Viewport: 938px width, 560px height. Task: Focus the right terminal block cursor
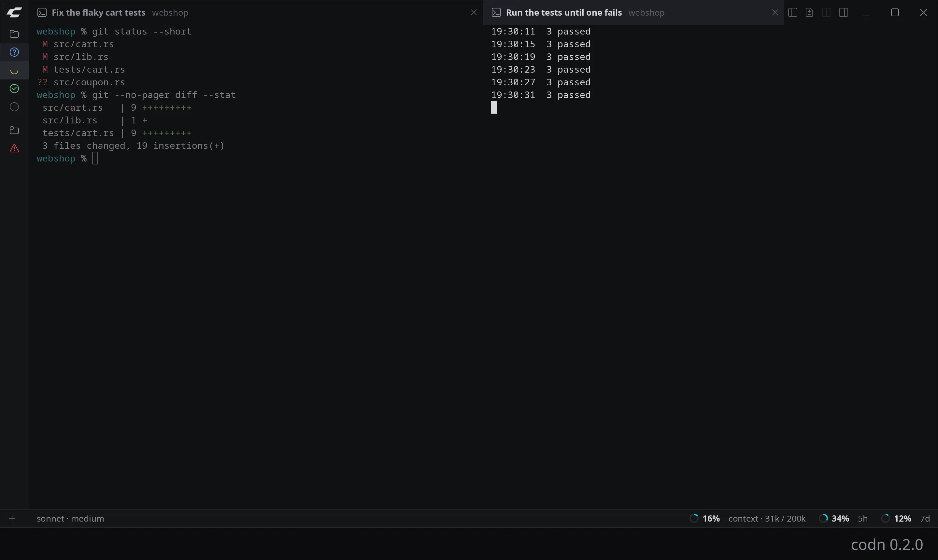[x=494, y=107]
